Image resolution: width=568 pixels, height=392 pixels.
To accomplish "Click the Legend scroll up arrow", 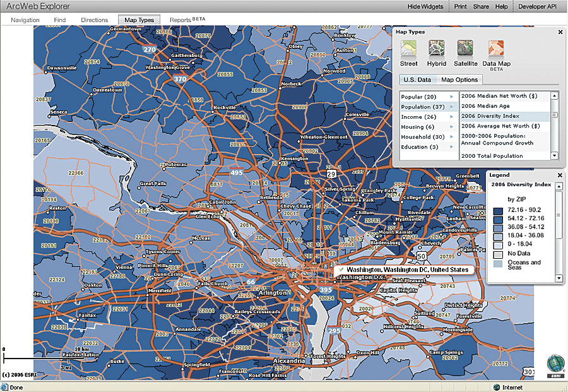I will click(x=559, y=186).
